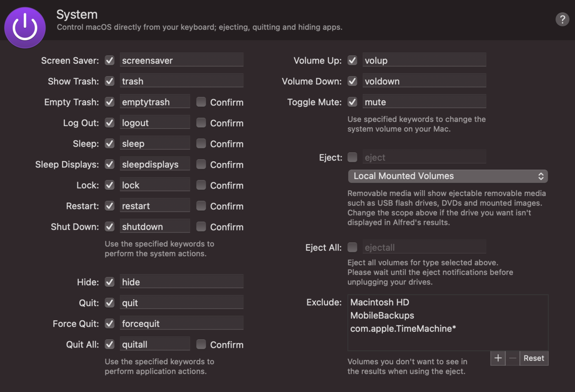Image resolution: width=575 pixels, height=392 pixels.
Task: Enable the Eject keyword checkbox
Action: click(352, 157)
